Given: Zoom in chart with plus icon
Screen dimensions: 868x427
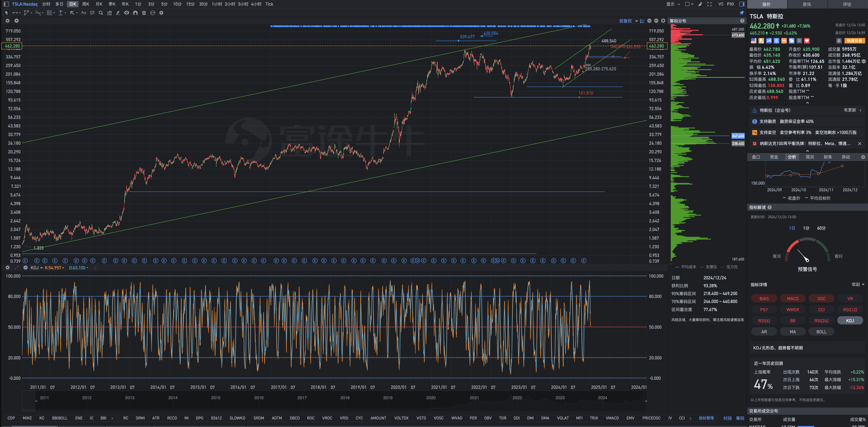Looking at the screenshot, I should coord(663,21).
